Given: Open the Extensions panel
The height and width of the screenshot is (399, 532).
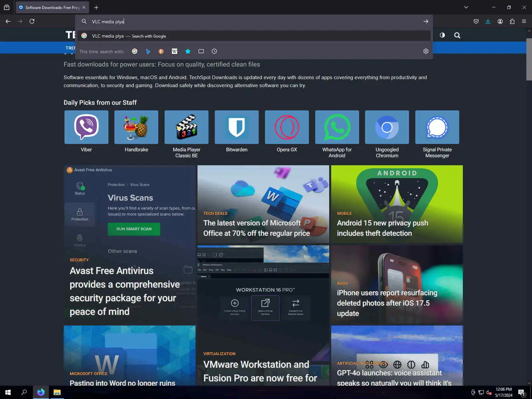Looking at the screenshot, I should point(512,21).
